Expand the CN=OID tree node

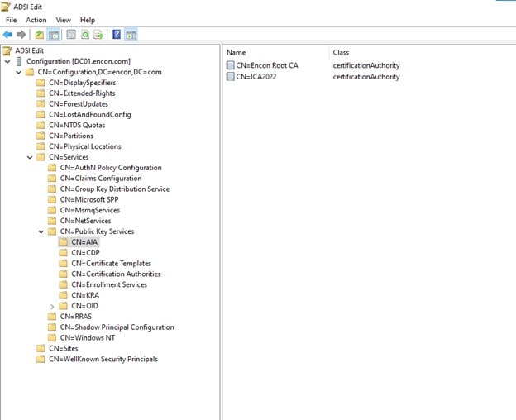click(x=53, y=306)
